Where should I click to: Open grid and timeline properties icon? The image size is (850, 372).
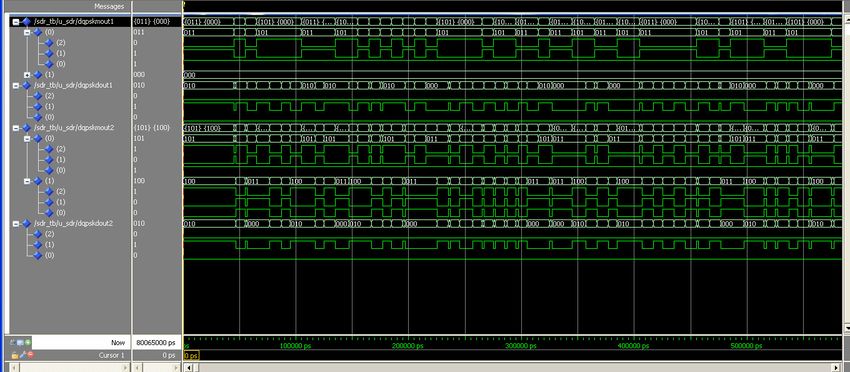21,343
